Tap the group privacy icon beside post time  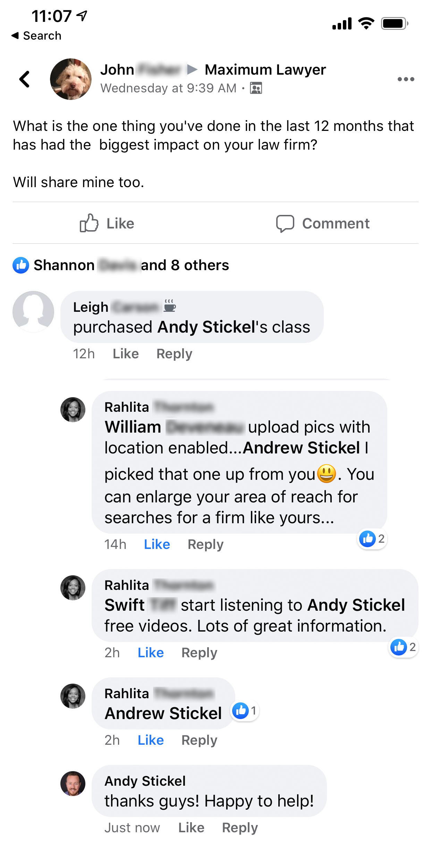256,88
